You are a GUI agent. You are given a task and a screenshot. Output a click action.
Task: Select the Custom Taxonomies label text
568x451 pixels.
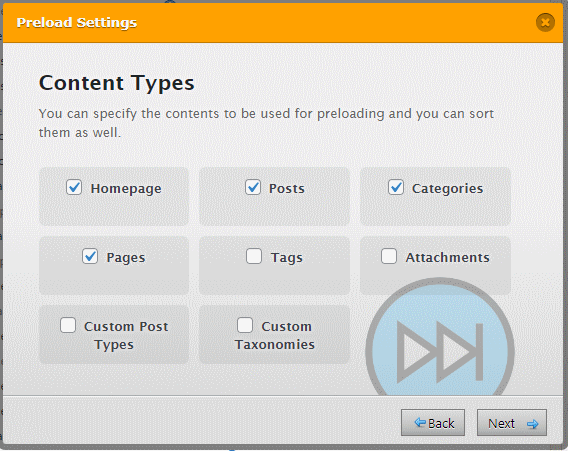(x=275, y=335)
